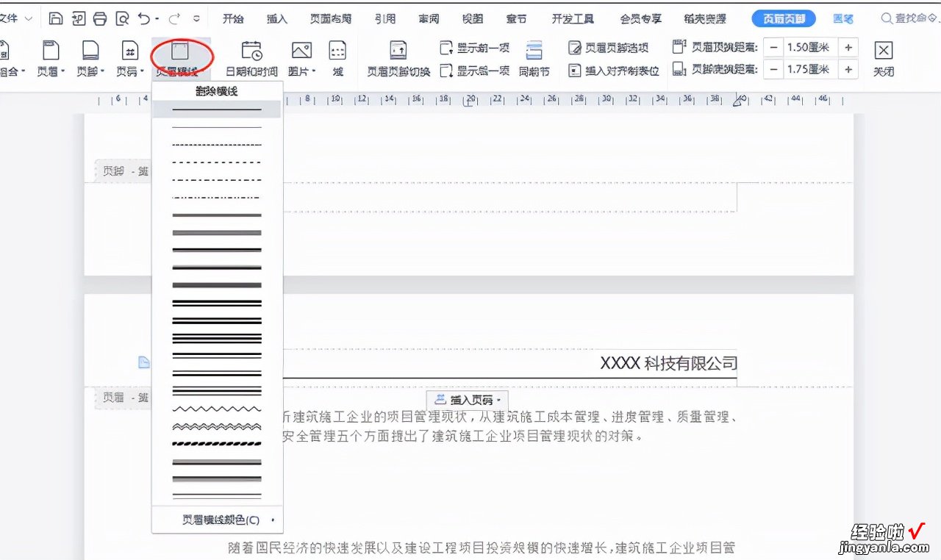The height and width of the screenshot is (560, 941).
Task: Expand the 页脚 dropdown arrow
Action: [103, 72]
